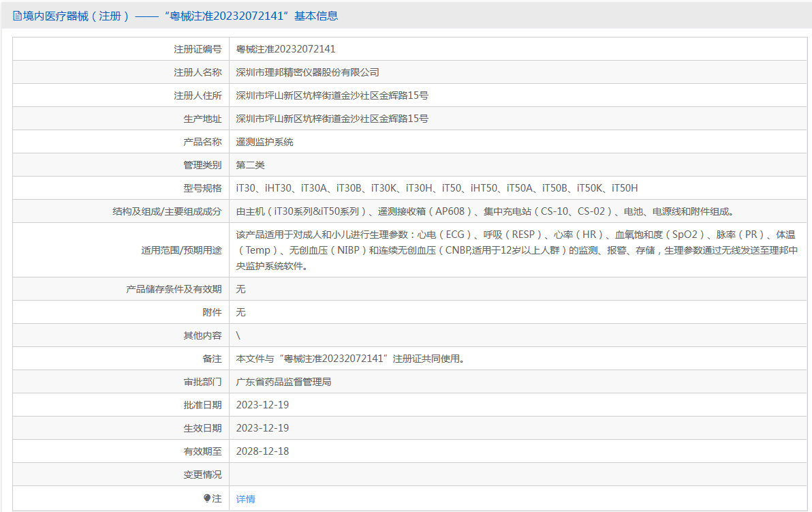This screenshot has height=512, width=812.
Task: Click the 产品储存条件及有效期 label
Action: click(x=174, y=289)
